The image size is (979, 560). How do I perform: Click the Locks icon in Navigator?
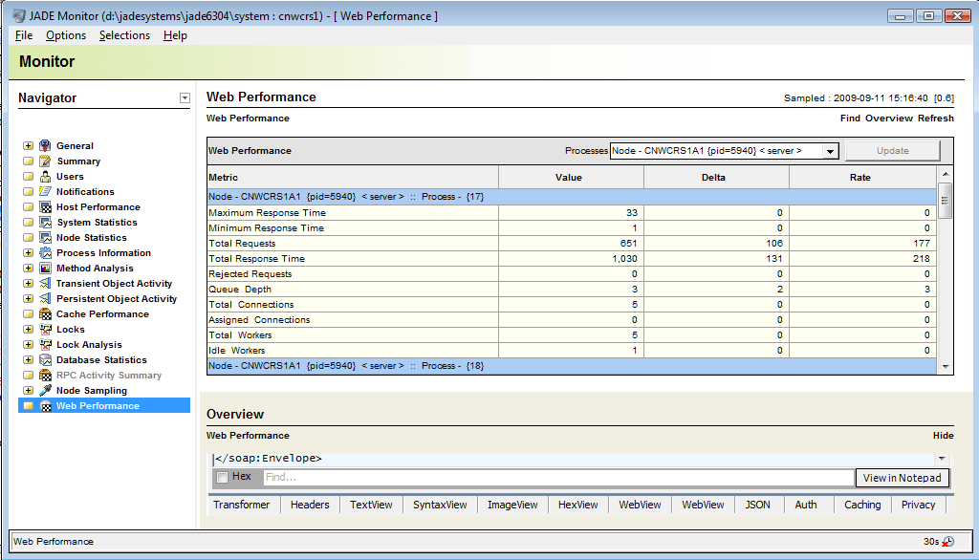[45, 329]
